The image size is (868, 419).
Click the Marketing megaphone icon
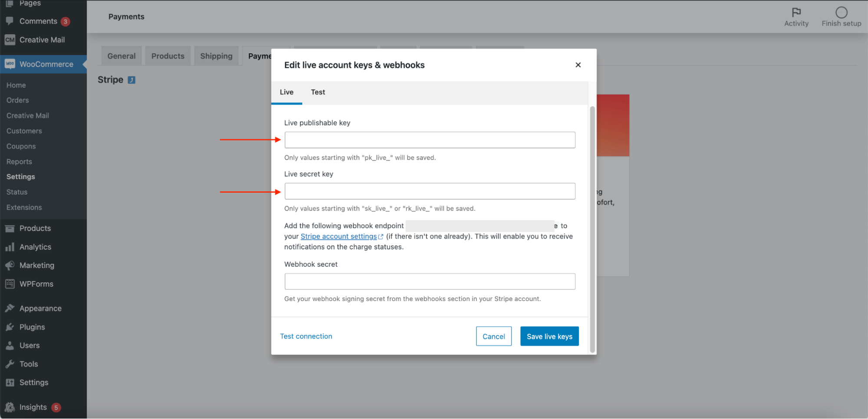click(10, 265)
